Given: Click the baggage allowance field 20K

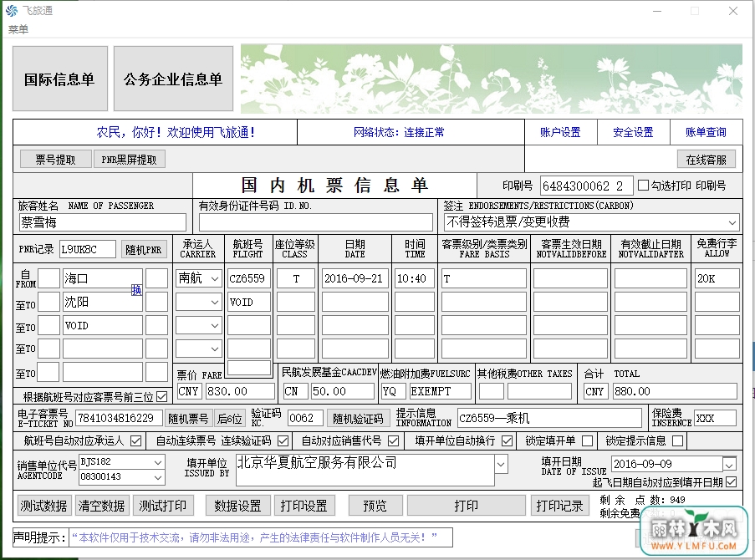Looking at the screenshot, I should click(717, 278).
